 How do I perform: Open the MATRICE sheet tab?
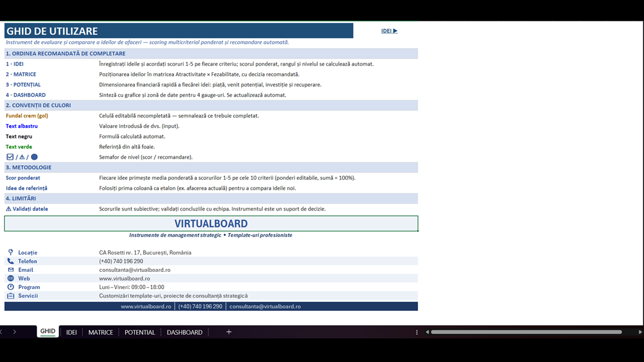click(x=101, y=332)
